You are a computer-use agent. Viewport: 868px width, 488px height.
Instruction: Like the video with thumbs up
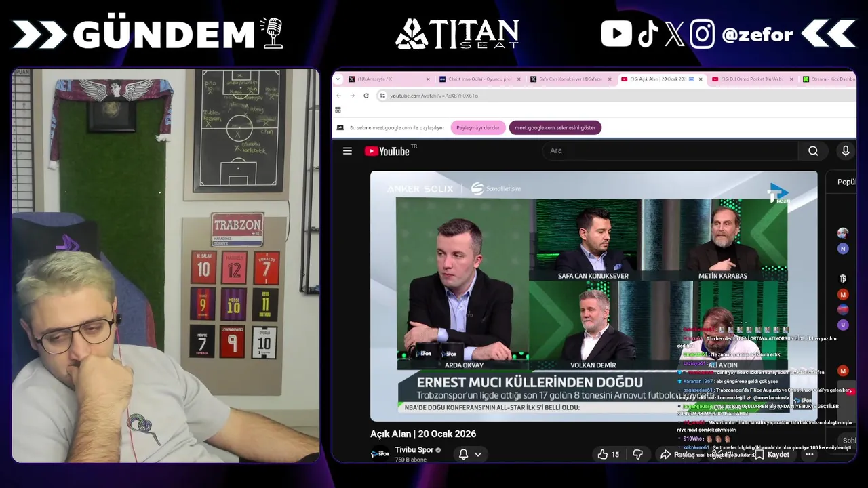pos(608,454)
